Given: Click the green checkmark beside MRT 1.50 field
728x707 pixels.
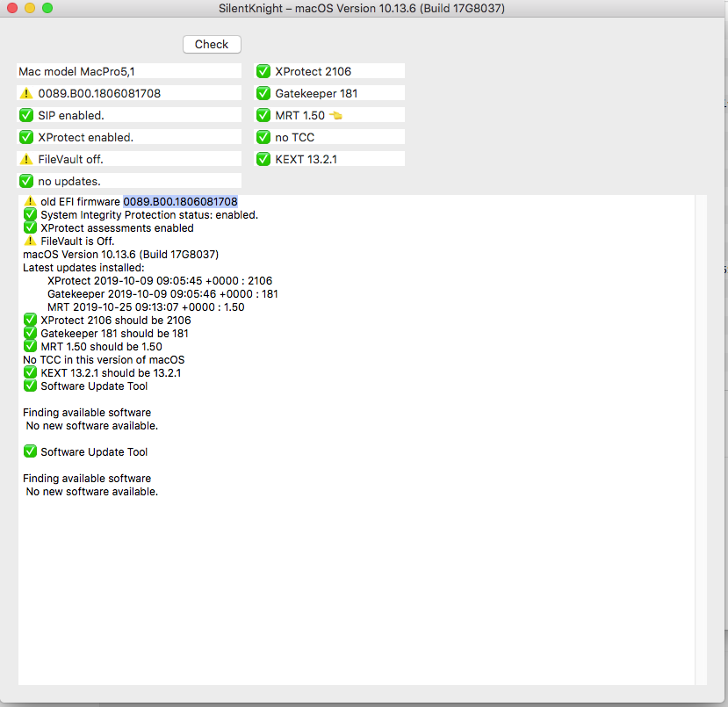Looking at the screenshot, I should coord(263,115).
